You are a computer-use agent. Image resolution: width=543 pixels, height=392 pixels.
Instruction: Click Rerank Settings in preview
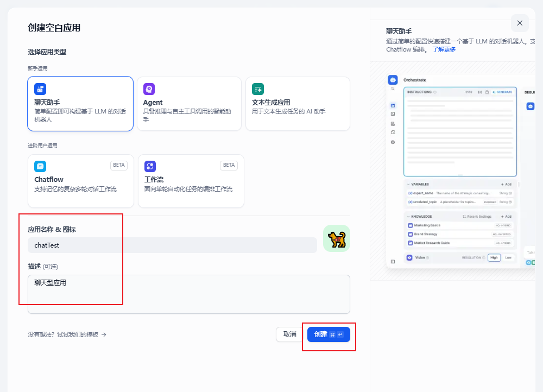point(477,217)
